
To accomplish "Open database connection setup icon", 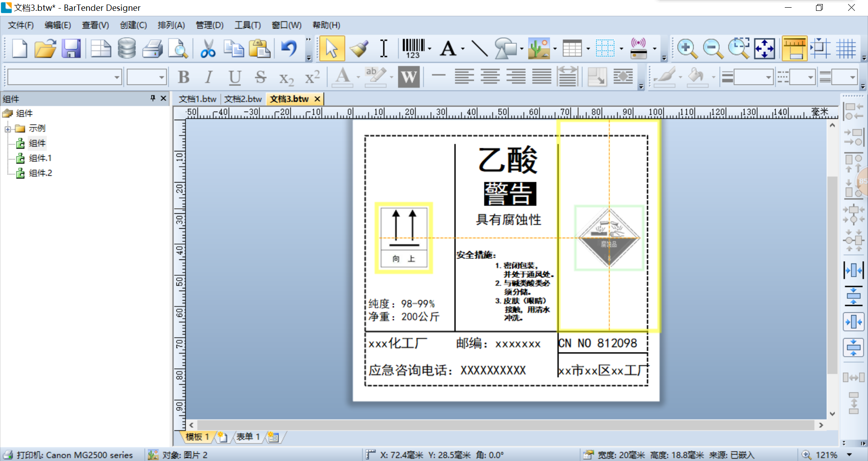I will (127, 48).
